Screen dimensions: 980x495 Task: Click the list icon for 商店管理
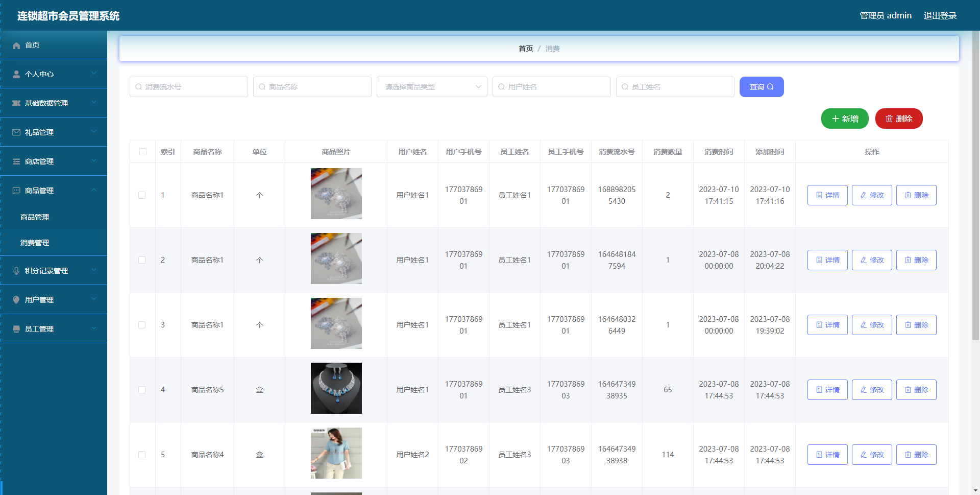16,162
